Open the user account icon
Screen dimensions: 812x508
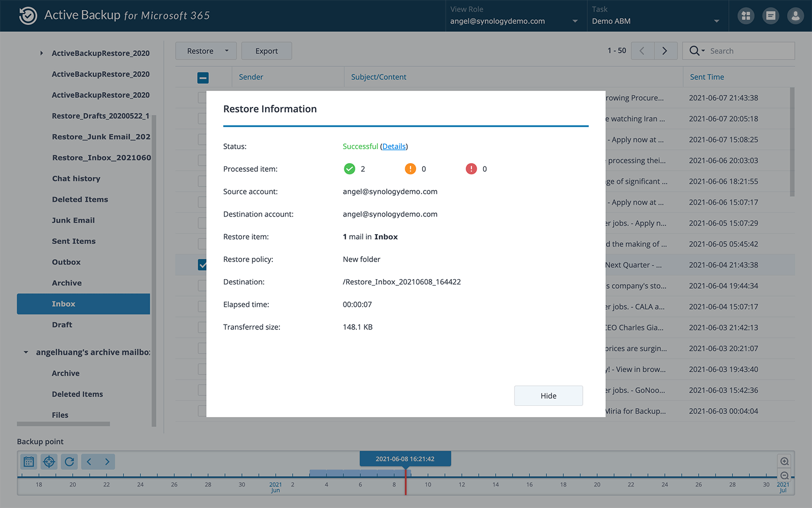795,16
